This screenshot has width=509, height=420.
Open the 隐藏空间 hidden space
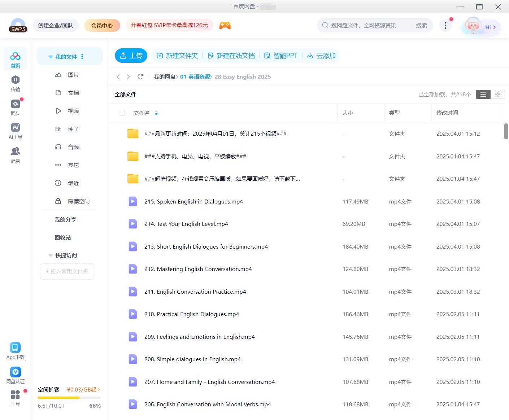coord(72,201)
